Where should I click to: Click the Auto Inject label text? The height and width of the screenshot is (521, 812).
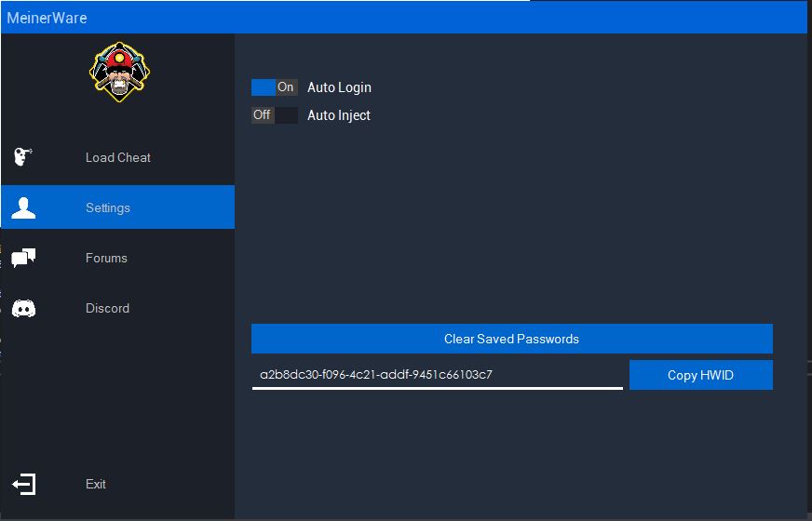coord(339,115)
